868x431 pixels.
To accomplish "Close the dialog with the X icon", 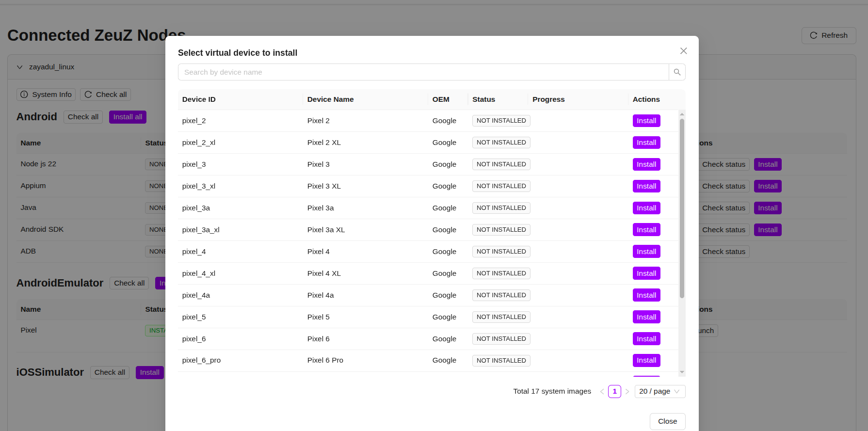I will [683, 51].
